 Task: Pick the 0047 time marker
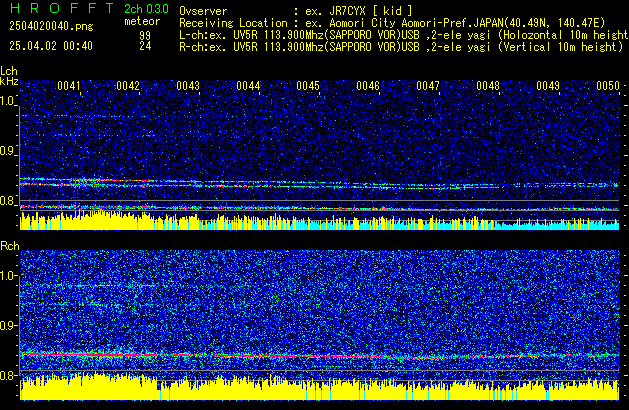click(x=428, y=86)
